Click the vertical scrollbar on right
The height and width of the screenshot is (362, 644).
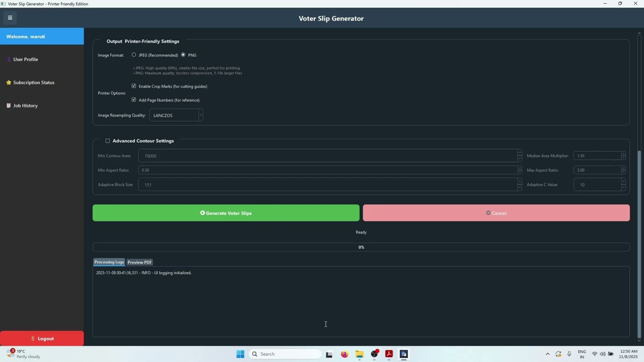click(639, 245)
